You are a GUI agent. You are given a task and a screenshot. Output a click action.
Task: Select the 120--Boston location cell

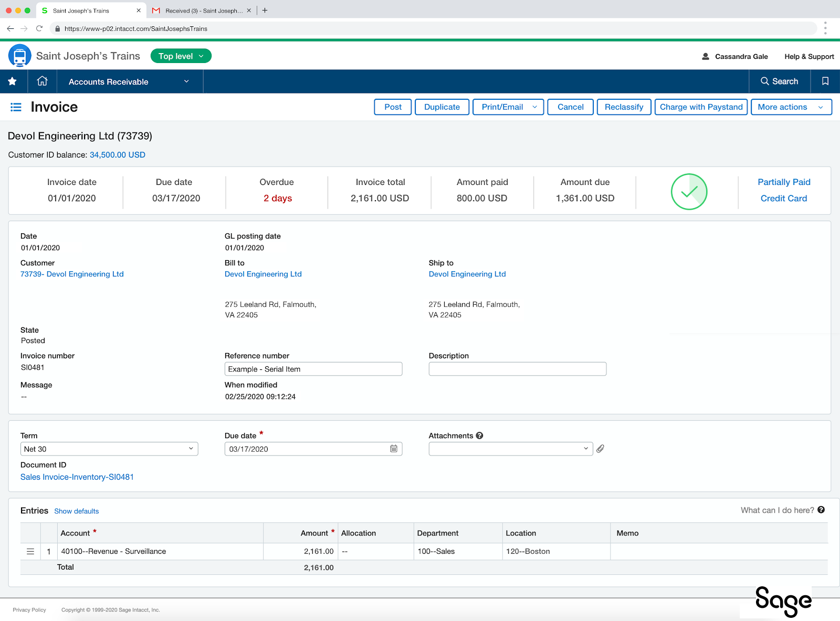pos(556,552)
